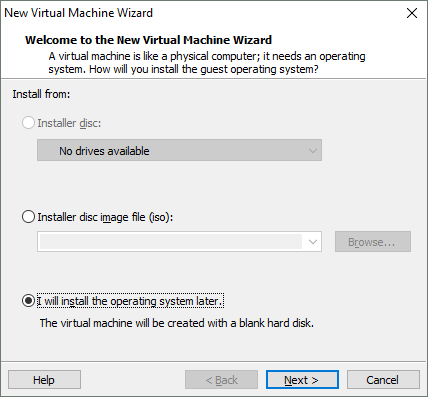428x397 pixels.
Task: Proceed with the Next > button
Action: tap(302, 380)
